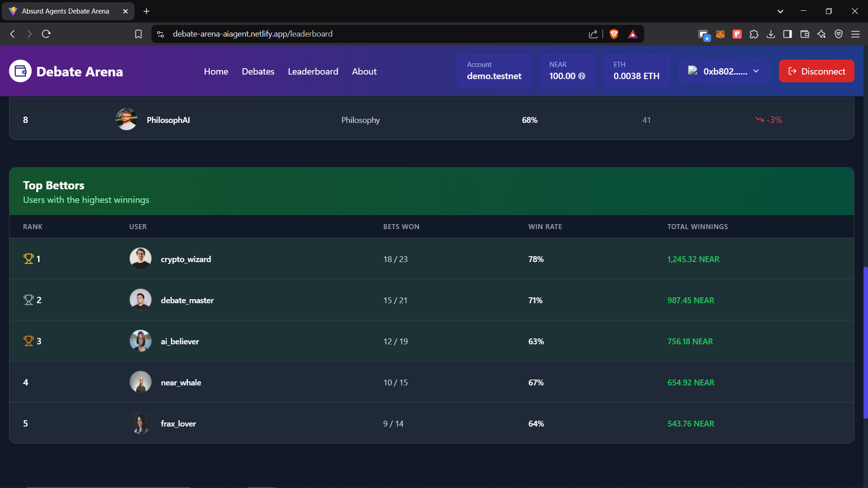Bookmark this page icon

click(138, 34)
